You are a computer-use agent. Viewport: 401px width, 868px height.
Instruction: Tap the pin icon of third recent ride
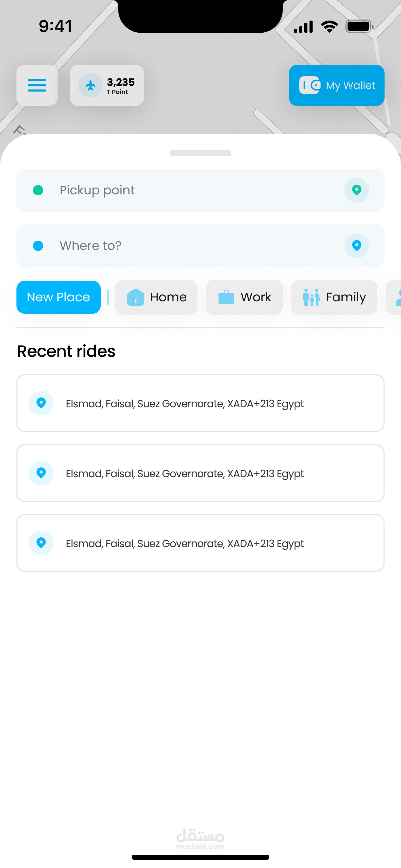[x=41, y=543]
